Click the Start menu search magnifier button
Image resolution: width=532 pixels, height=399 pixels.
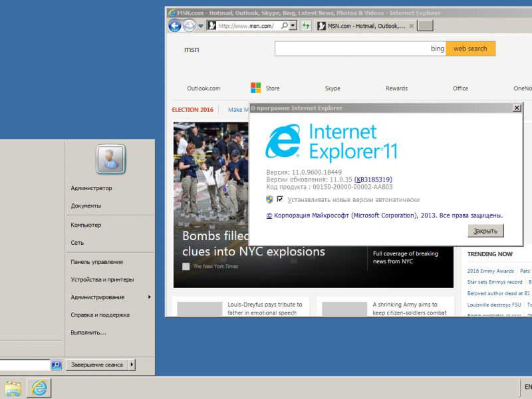(56, 364)
